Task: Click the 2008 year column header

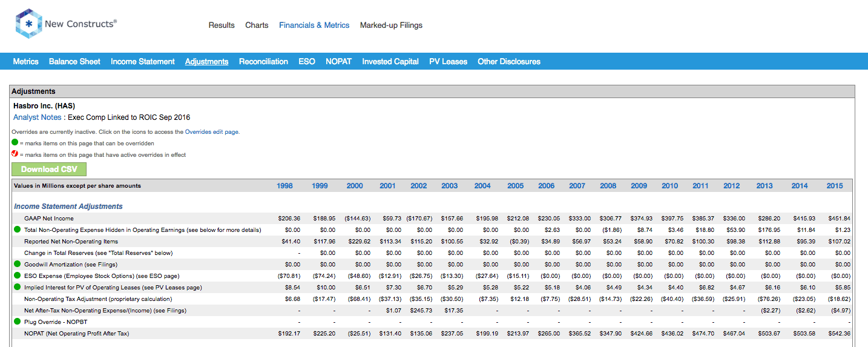Action: point(608,186)
